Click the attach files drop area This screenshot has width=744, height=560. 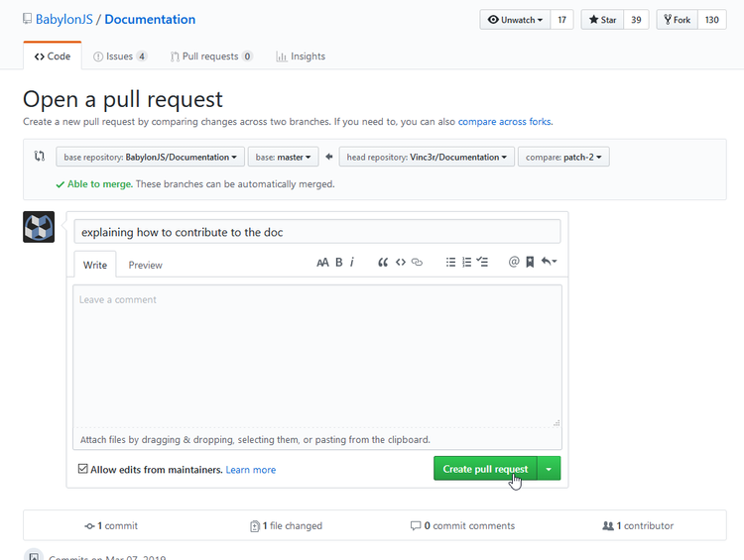tap(317, 439)
